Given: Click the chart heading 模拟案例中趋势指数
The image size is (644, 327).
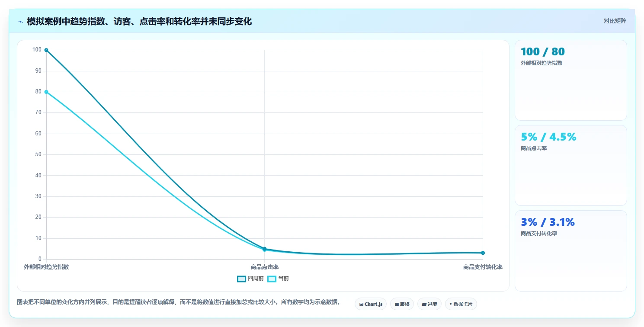Looking at the screenshot, I should pos(139,21).
